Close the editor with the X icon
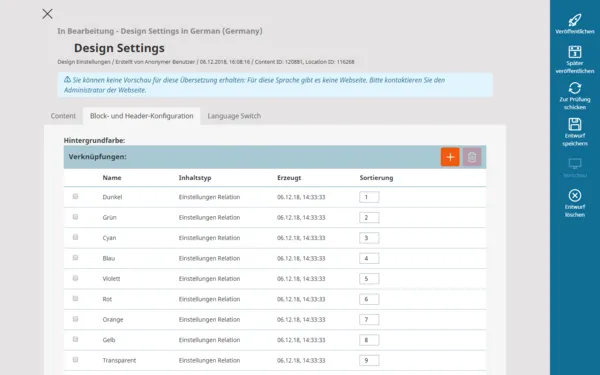The height and width of the screenshot is (375, 600). coord(47,14)
